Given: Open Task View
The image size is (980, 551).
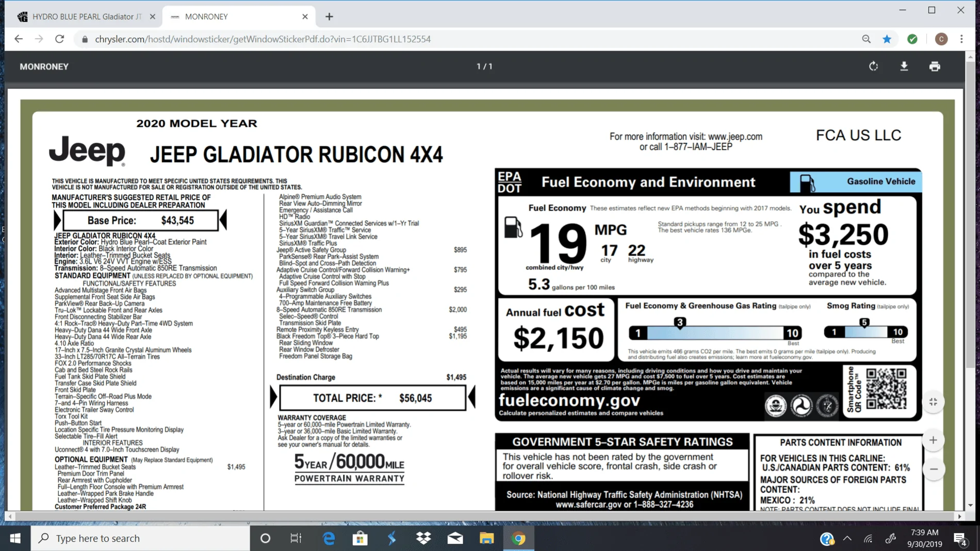Looking at the screenshot, I should [296, 538].
